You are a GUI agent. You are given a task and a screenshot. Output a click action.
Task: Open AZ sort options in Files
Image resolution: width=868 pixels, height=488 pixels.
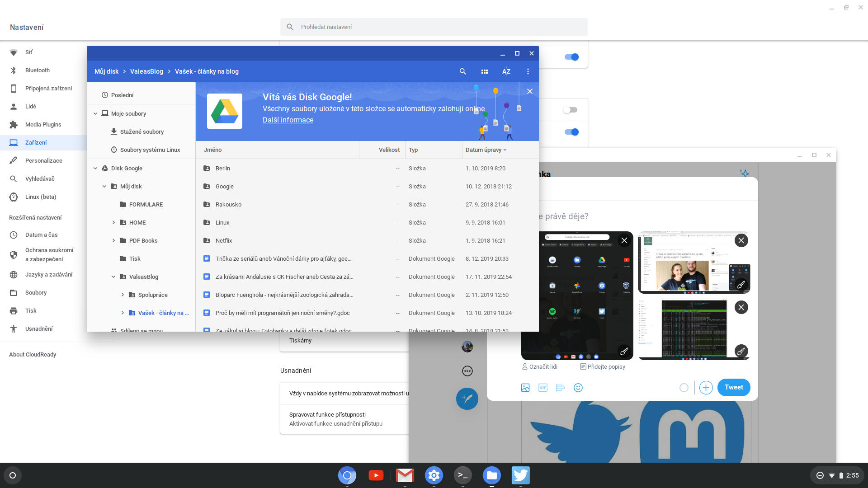(x=506, y=71)
